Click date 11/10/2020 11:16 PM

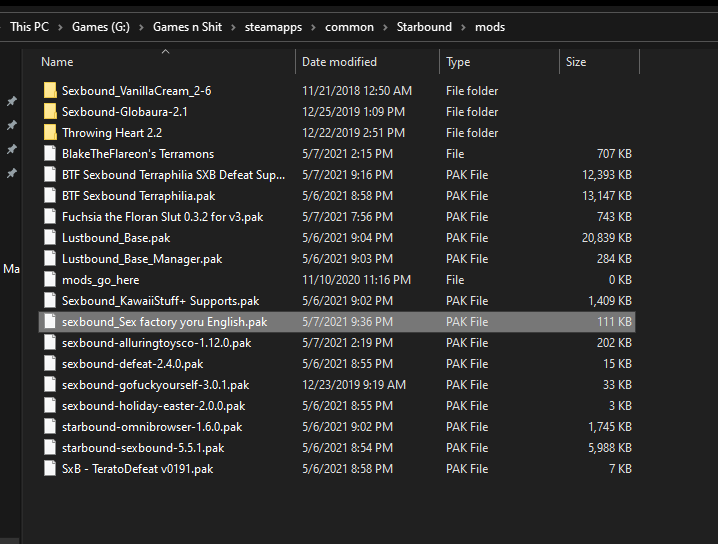356,280
